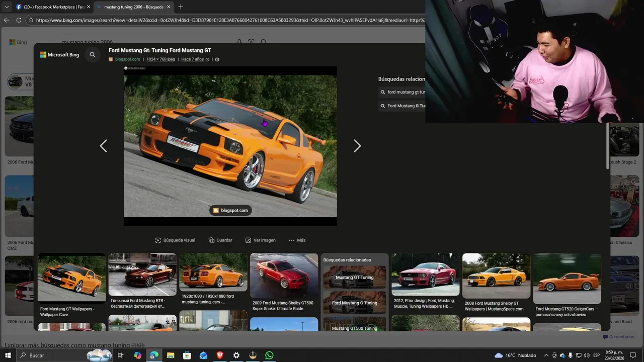644x362 pixels.
Task: Open the blogspot.com source link
Action: (x=127, y=59)
